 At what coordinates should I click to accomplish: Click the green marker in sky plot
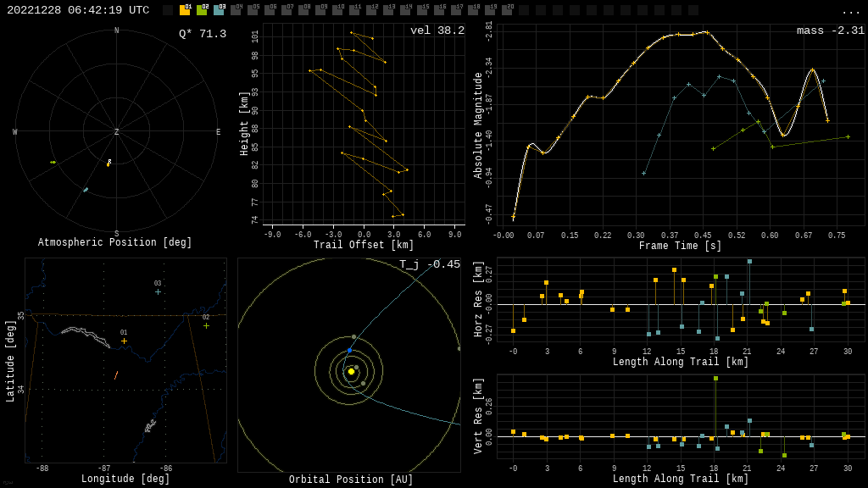click(53, 162)
